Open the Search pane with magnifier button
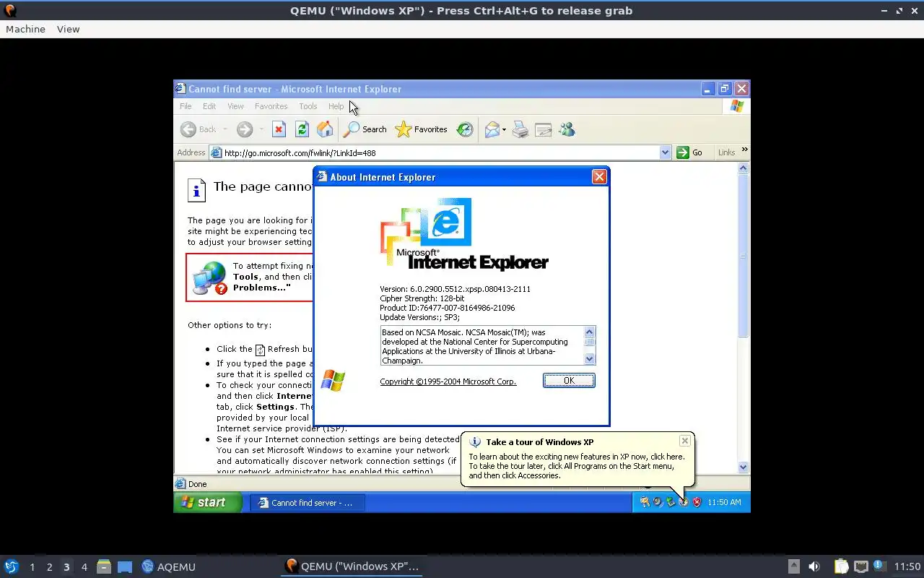This screenshot has width=924, height=578. tap(365, 129)
